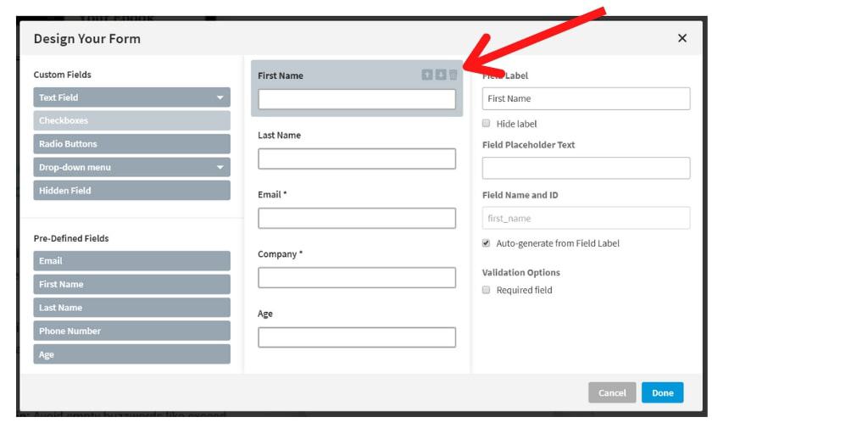Uncheck Auto-generate from Field Label
868x434 pixels.
[x=486, y=243]
